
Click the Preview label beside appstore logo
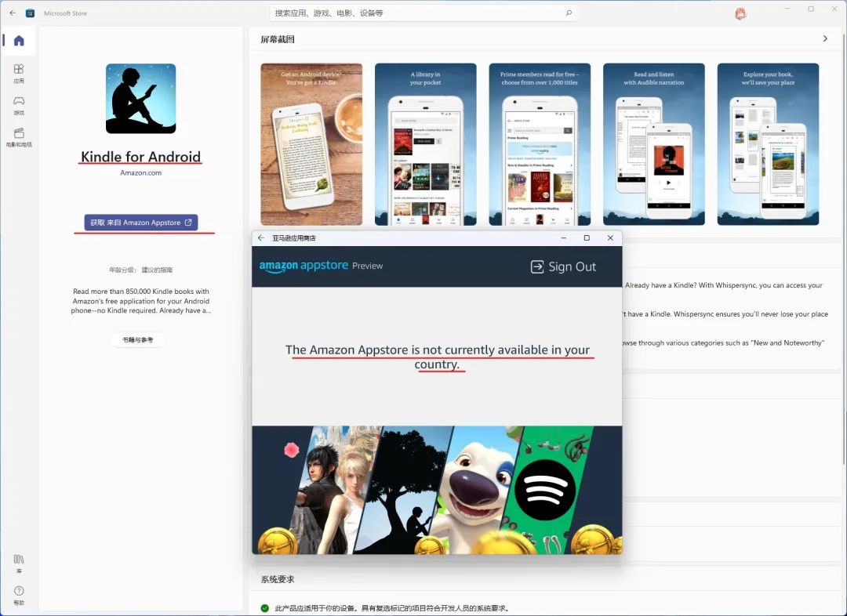(367, 266)
